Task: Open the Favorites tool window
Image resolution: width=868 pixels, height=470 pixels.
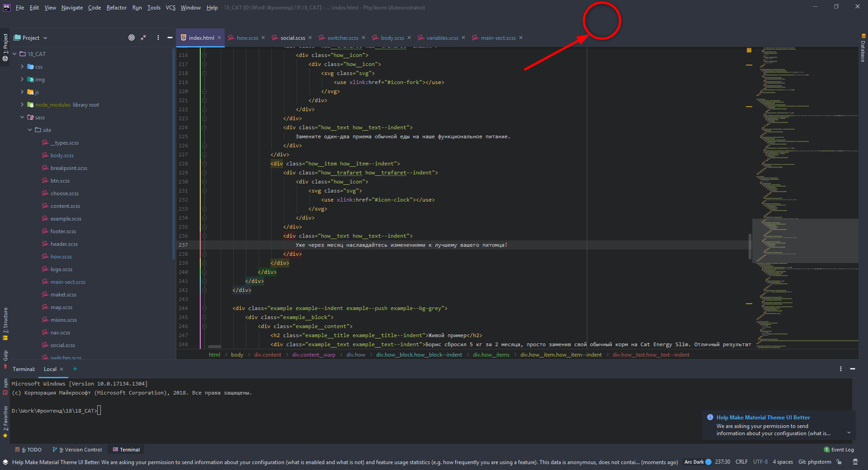Action: (5, 422)
